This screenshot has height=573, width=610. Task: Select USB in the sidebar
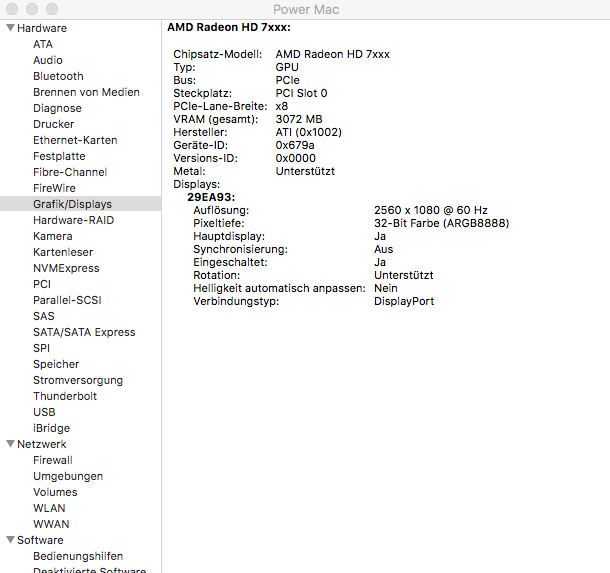[44, 412]
